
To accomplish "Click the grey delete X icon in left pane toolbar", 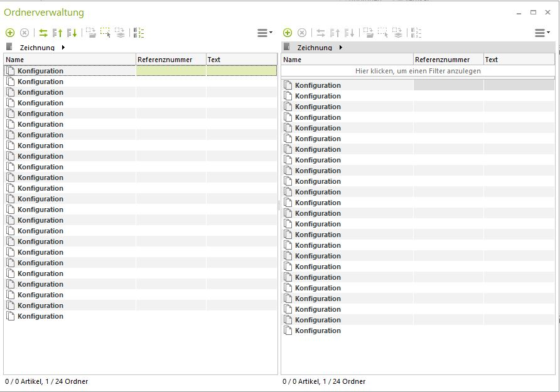I will (x=24, y=33).
